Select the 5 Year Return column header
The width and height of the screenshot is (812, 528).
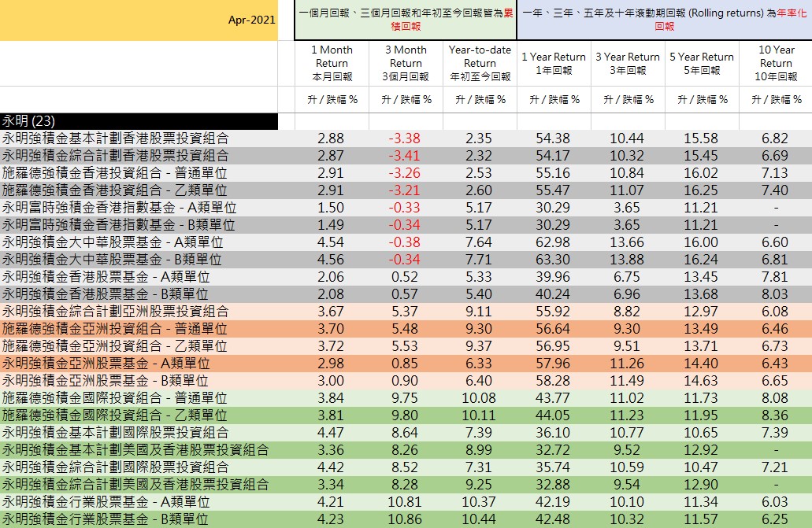pyautogui.click(x=703, y=63)
